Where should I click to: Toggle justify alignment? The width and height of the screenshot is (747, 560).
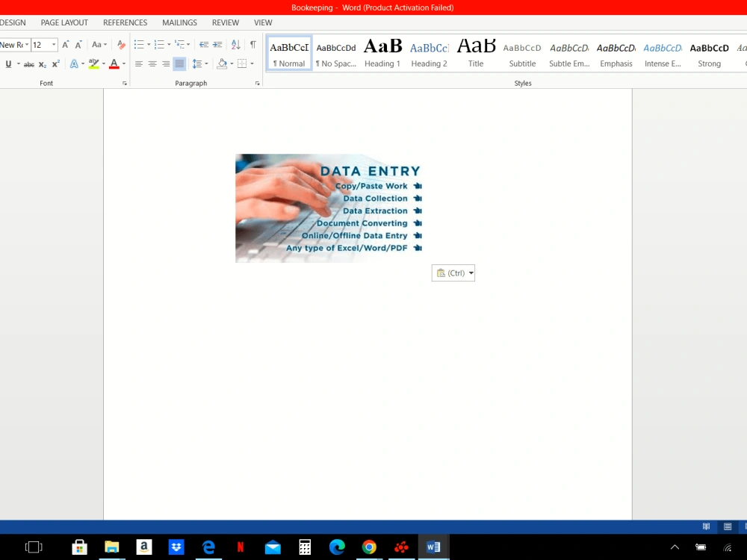pyautogui.click(x=179, y=63)
